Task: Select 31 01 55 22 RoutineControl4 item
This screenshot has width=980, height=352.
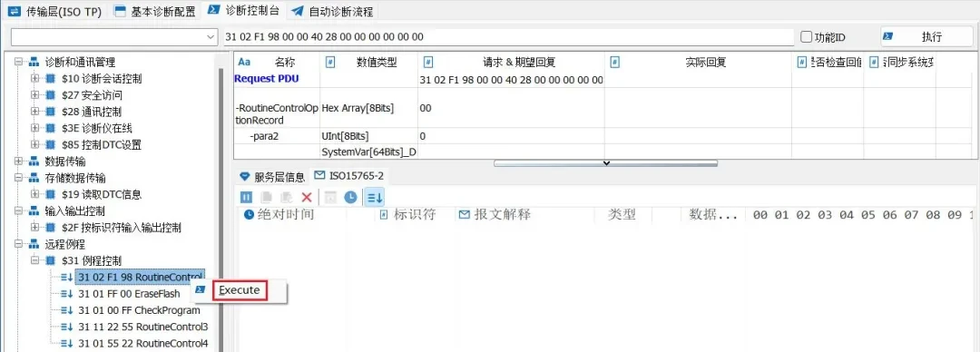Action: [x=143, y=343]
